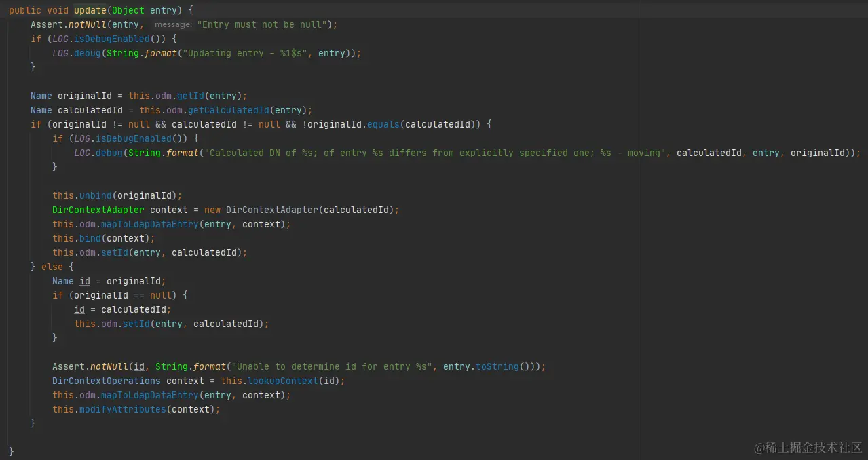Image resolution: width=868 pixels, height=460 pixels.
Task: Click the "else" keyword
Action: tap(52, 267)
